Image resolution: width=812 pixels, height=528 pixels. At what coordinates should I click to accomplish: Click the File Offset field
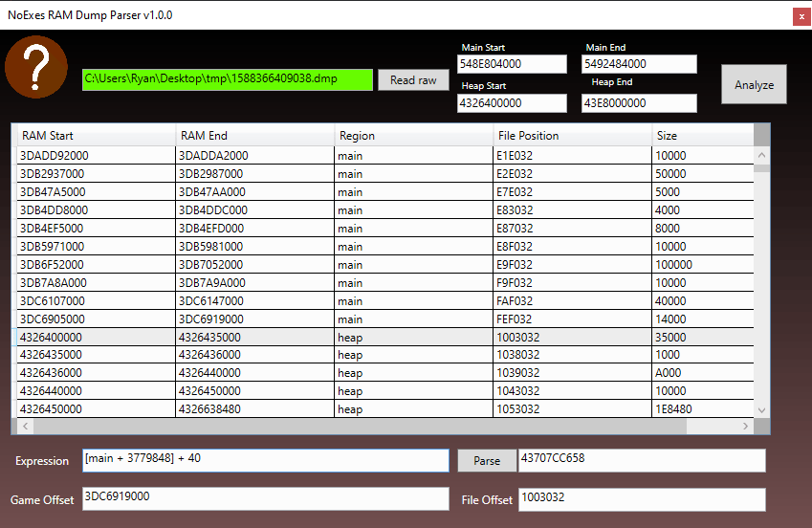pos(641,498)
